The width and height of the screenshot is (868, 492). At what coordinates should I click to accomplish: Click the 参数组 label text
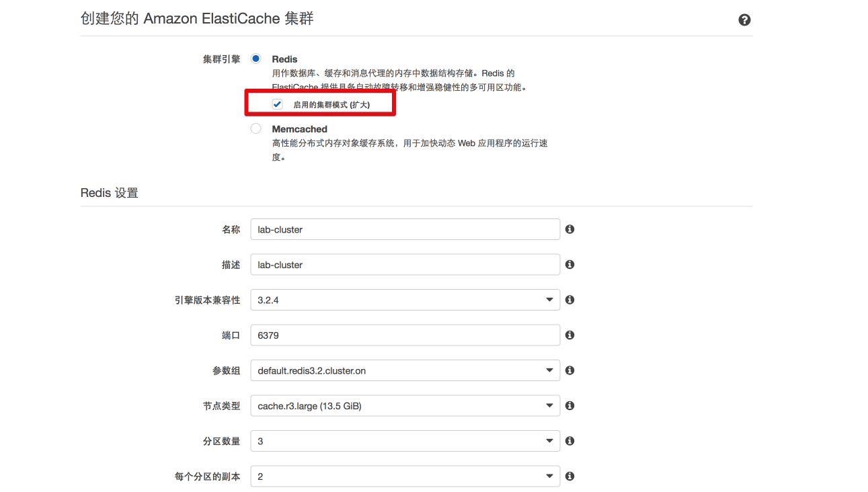point(226,370)
